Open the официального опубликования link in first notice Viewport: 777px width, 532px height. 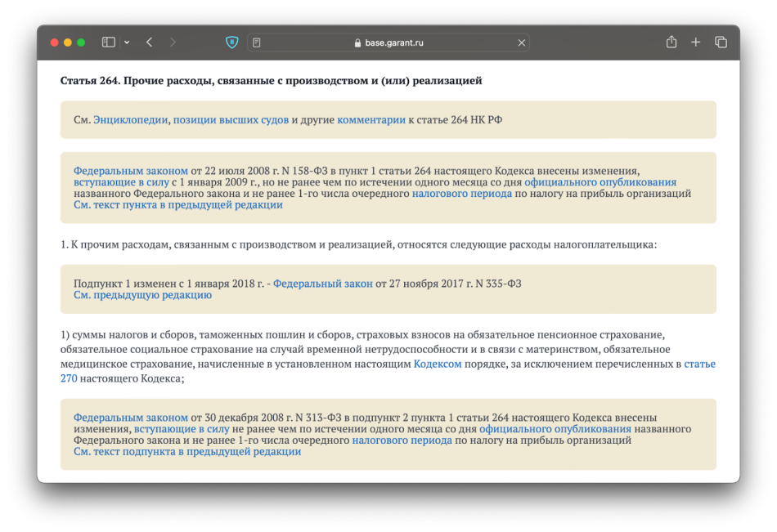pyautogui.click(x=600, y=182)
